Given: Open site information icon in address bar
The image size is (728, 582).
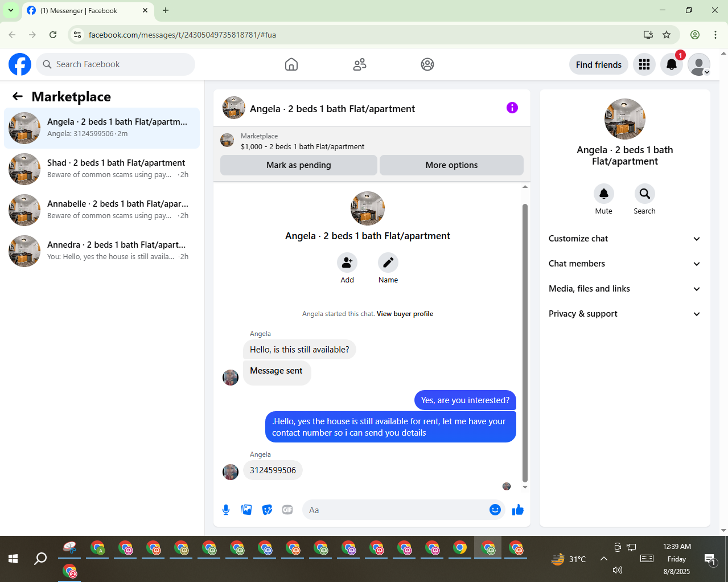Looking at the screenshot, I should 77,35.
